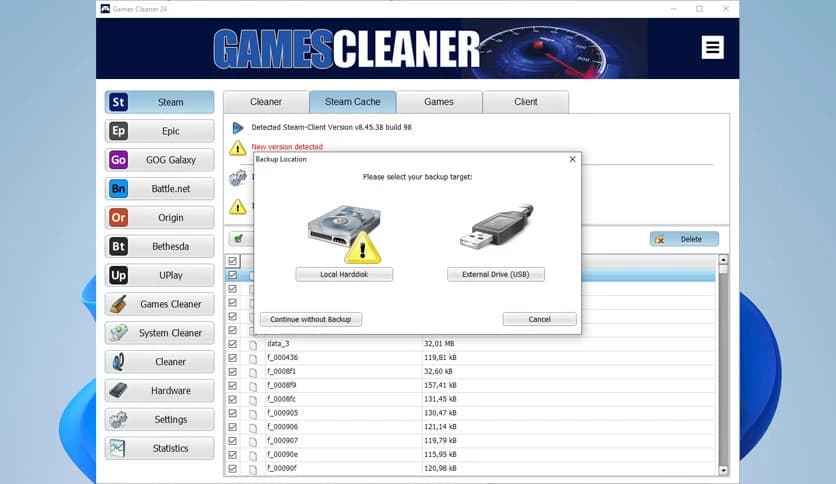The image size is (836, 484).
Task: Click the UPlay 'Up' icon
Action: point(118,275)
